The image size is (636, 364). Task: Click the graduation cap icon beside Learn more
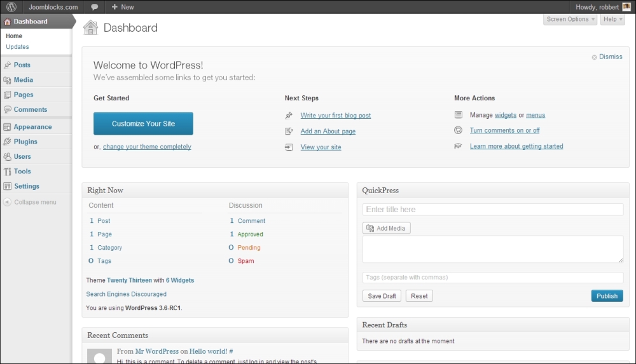point(459,146)
